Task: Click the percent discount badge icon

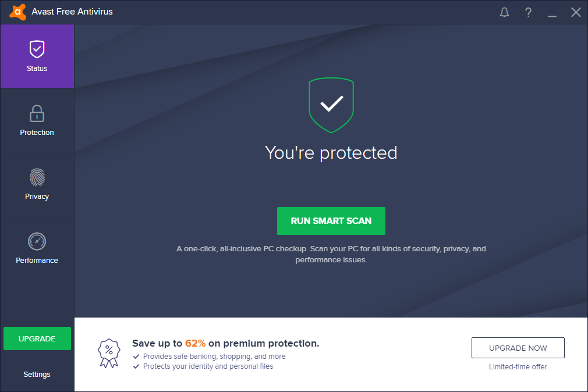Action: pos(108,353)
